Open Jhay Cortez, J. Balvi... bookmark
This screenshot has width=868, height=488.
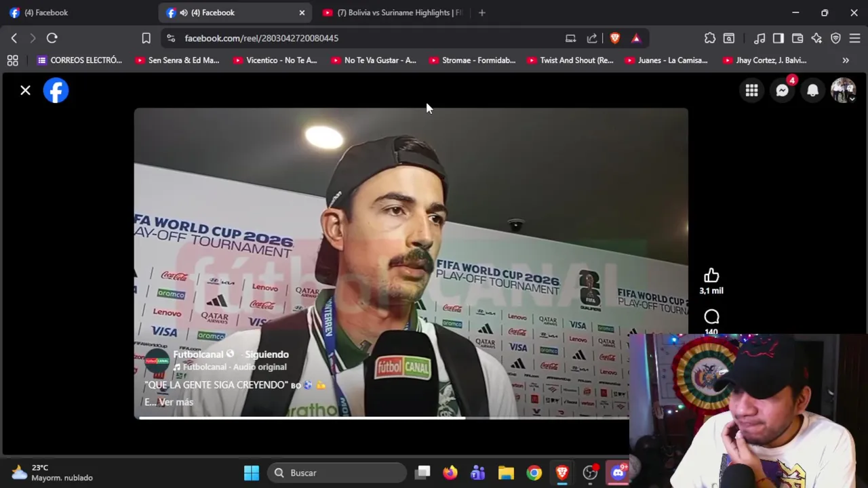pos(764,60)
